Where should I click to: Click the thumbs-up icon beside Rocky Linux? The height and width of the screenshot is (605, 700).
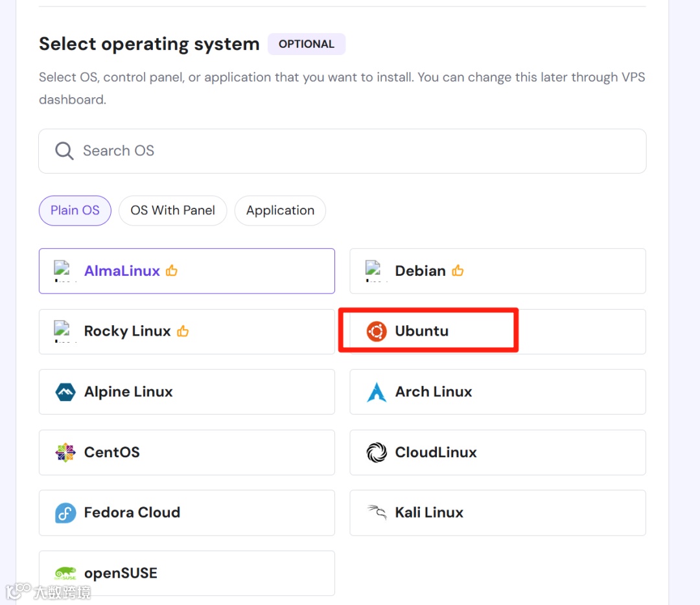click(183, 331)
